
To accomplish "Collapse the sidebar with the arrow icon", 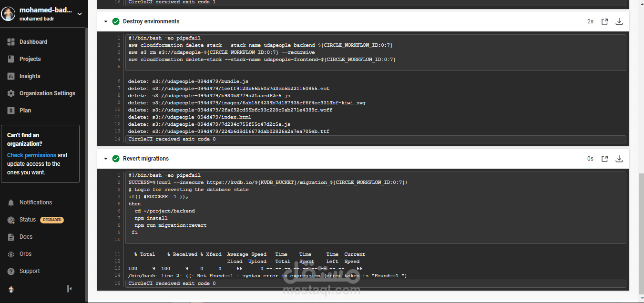I will click(x=70, y=289).
